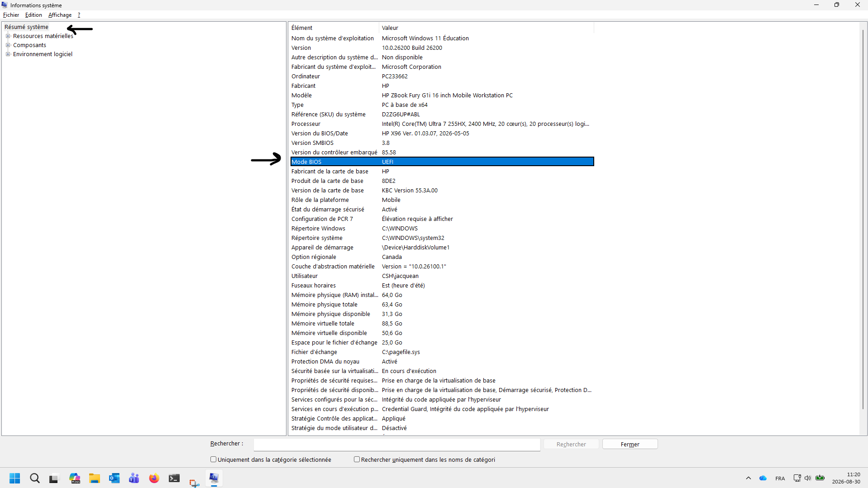Expand Ressources matérielles tree node

coord(8,36)
